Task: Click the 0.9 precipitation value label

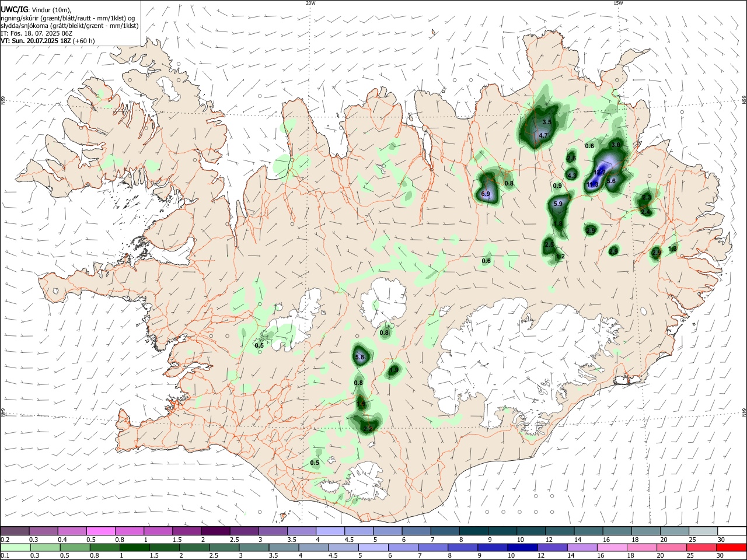Action: tap(557, 185)
